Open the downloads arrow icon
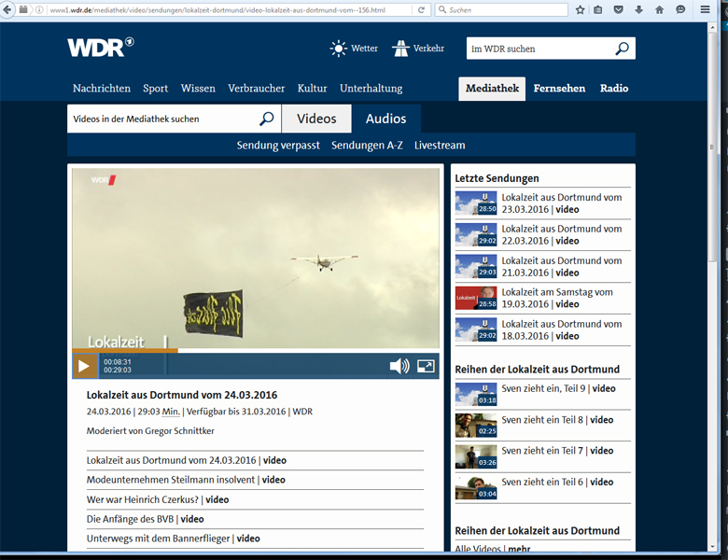This screenshot has width=728, height=560. click(638, 9)
